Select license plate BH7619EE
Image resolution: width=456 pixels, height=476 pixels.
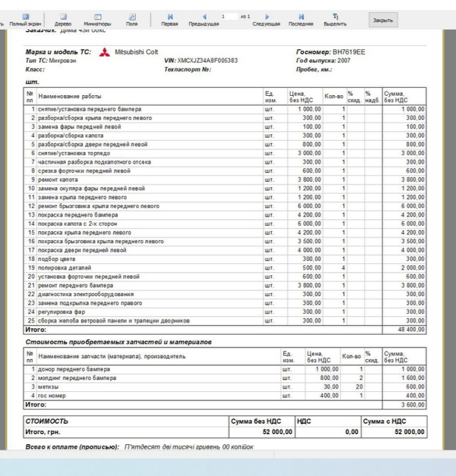[x=349, y=52]
